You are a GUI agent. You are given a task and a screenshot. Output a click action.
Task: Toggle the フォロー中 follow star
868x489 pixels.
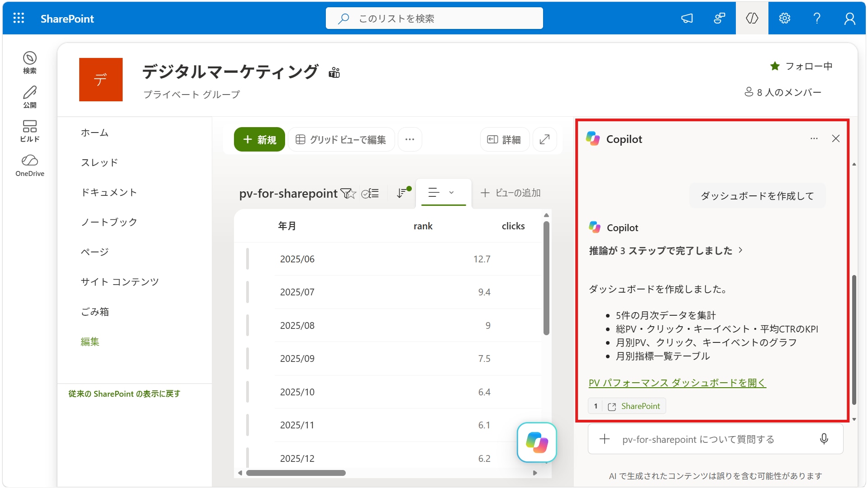(775, 66)
